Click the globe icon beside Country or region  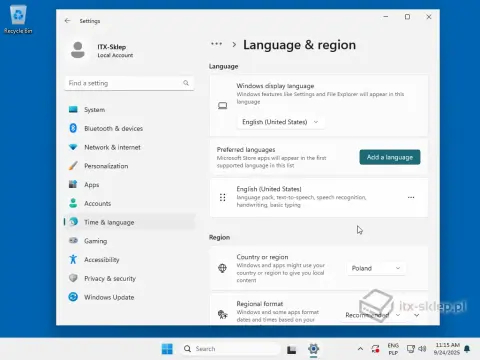pos(222,268)
